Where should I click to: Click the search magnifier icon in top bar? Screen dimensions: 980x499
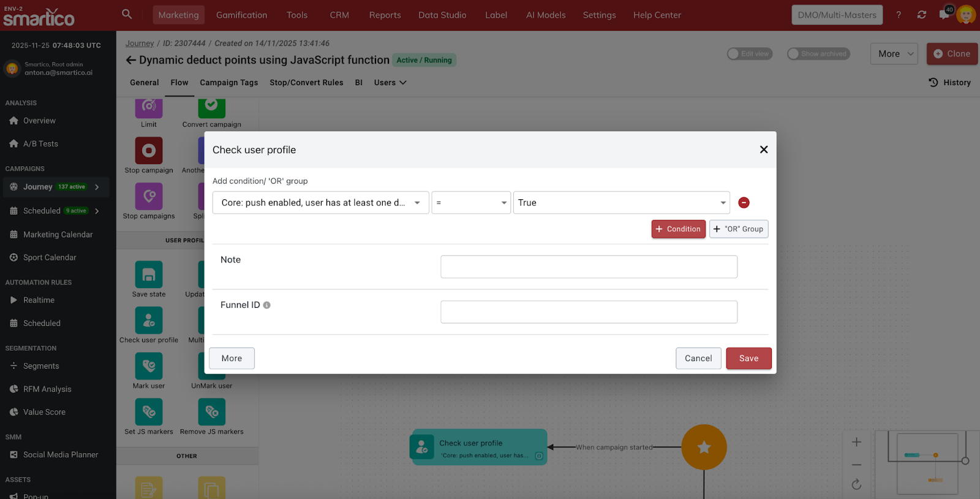click(x=127, y=14)
